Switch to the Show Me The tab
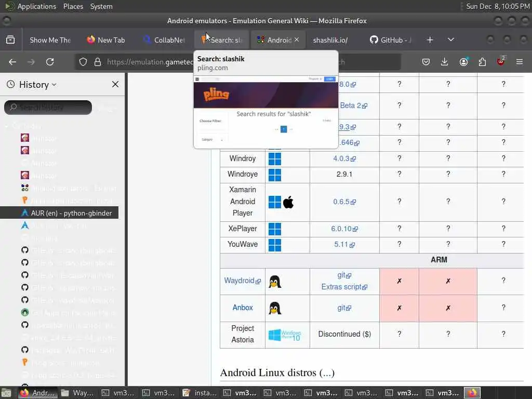This screenshot has height=399, width=532. click(x=50, y=40)
